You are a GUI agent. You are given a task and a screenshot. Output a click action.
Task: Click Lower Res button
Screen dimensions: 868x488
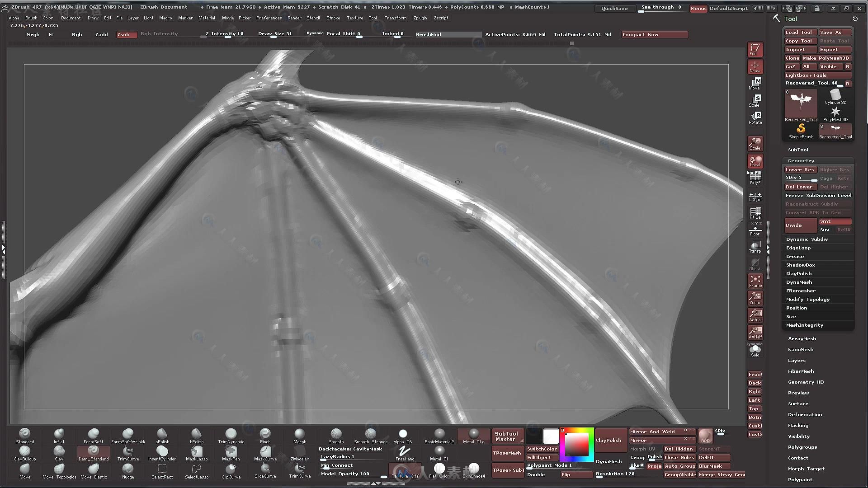800,170
